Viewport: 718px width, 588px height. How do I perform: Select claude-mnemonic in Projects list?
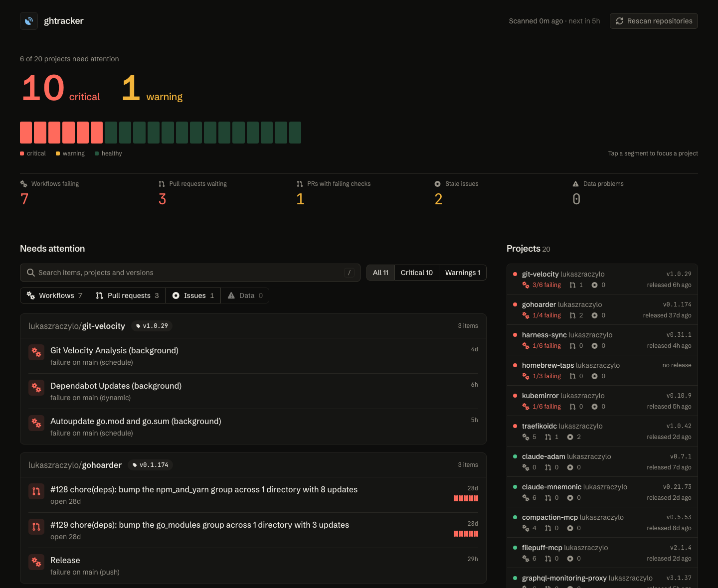click(x=602, y=492)
